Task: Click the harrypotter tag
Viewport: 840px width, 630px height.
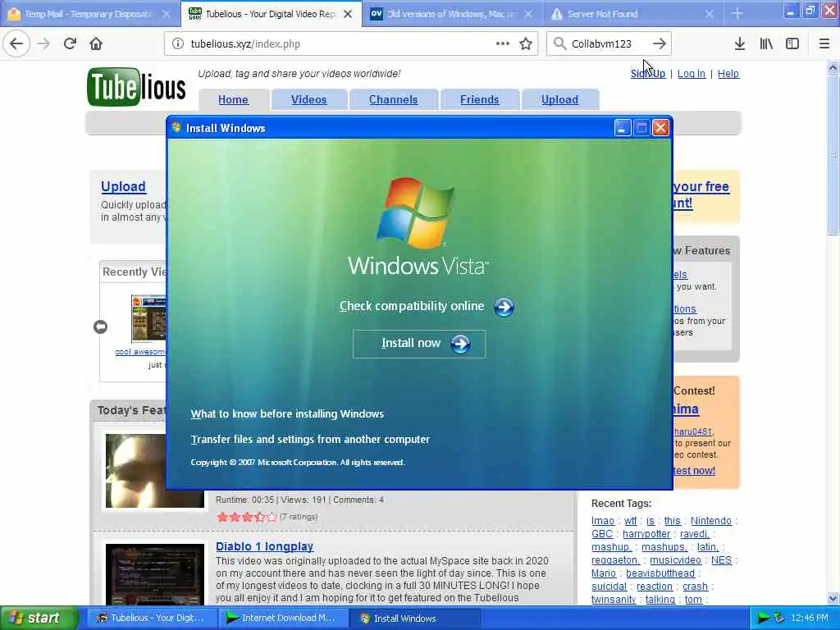Action: coord(646,533)
